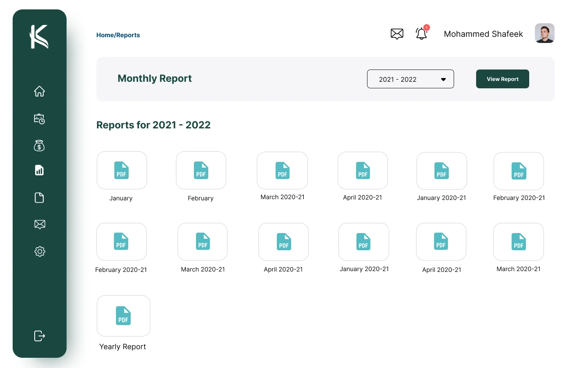Click the dropdown arrow in year selector
This screenshot has height=368, width=588.
[x=443, y=79]
